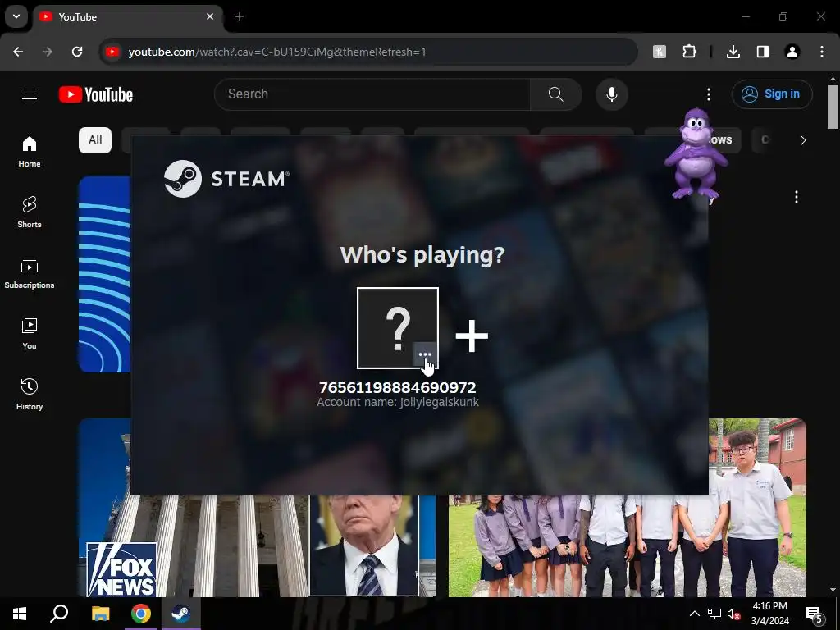The height and width of the screenshot is (630, 840).
Task: Open Subscriptions in the YouTube sidebar
Action: pos(30,272)
